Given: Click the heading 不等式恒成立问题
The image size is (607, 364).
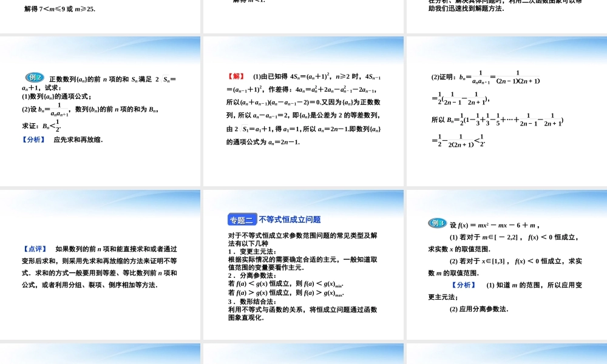Looking at the screenshot, I should click(x=290, y=220).
